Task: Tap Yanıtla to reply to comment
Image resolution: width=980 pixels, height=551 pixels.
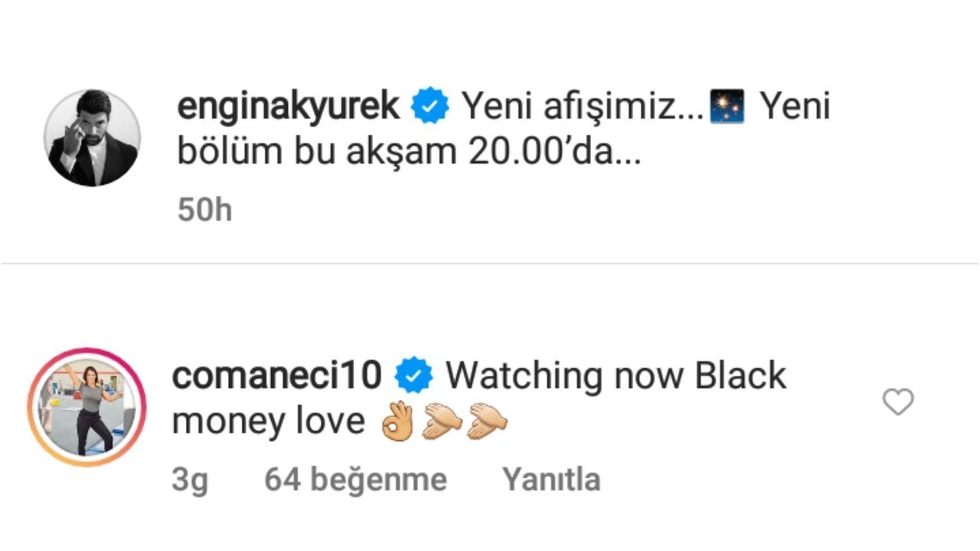Action: pos(551,480)
